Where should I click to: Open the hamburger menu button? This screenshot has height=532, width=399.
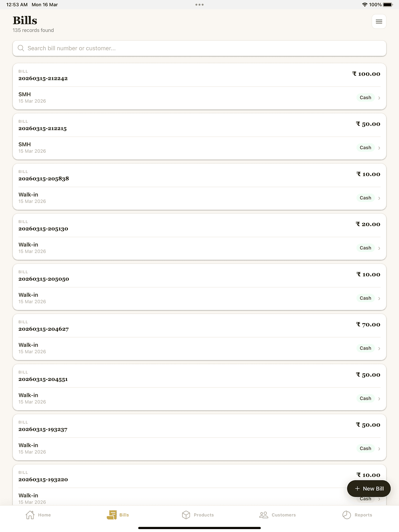coord(379,21)
